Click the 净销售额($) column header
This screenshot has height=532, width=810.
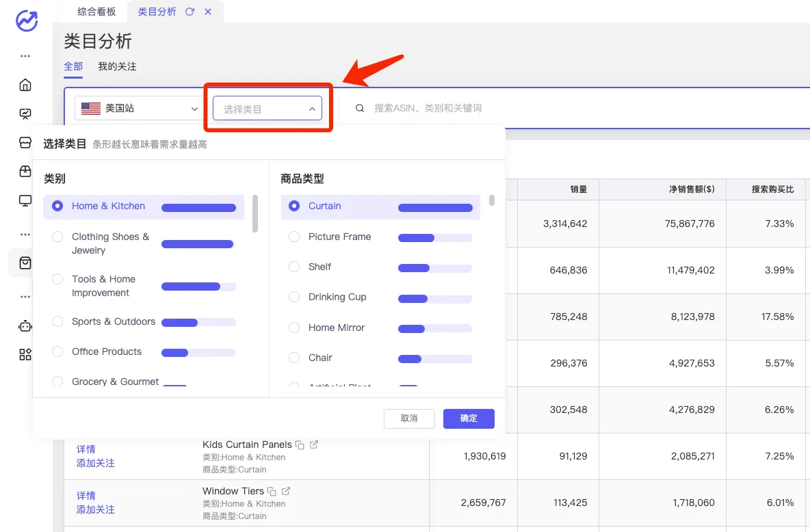pos(692,189)
